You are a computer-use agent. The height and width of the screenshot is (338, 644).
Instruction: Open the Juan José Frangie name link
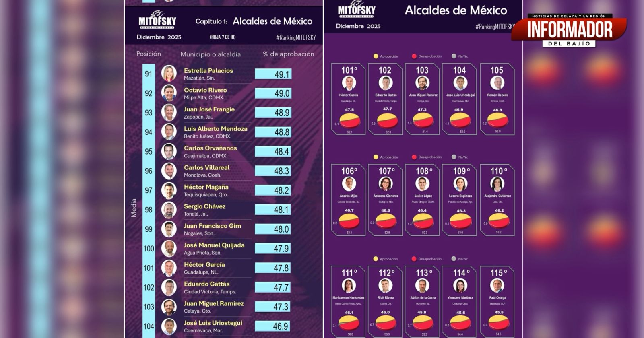209,109
